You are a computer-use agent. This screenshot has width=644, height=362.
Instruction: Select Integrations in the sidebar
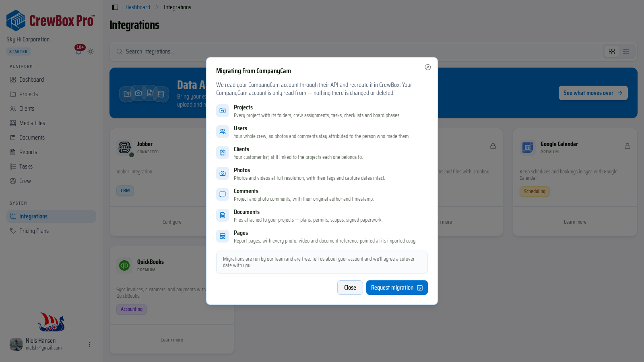tap(51, 216)
